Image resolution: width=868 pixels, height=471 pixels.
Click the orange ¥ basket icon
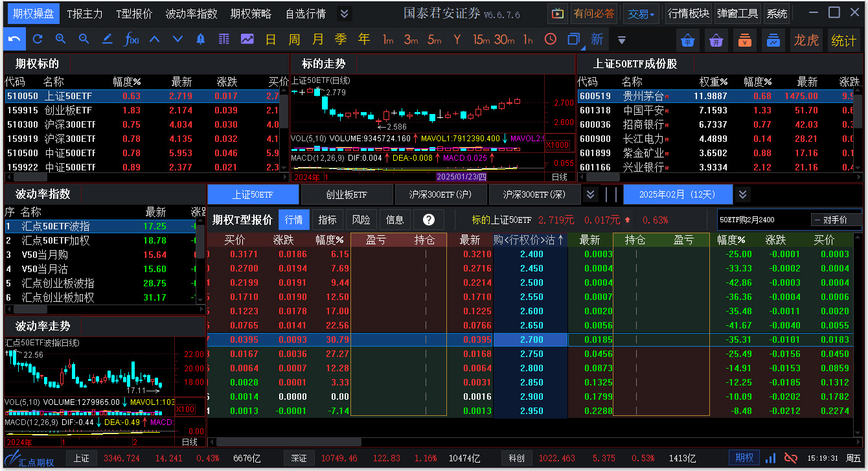(746, 40)
